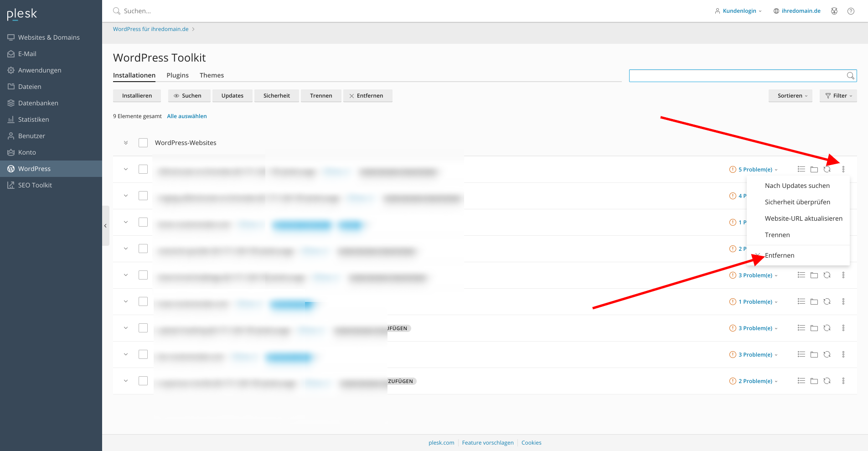Click the Sicherheit button
868x451 pixels.
pyautogui.click(x=277, y=96)
